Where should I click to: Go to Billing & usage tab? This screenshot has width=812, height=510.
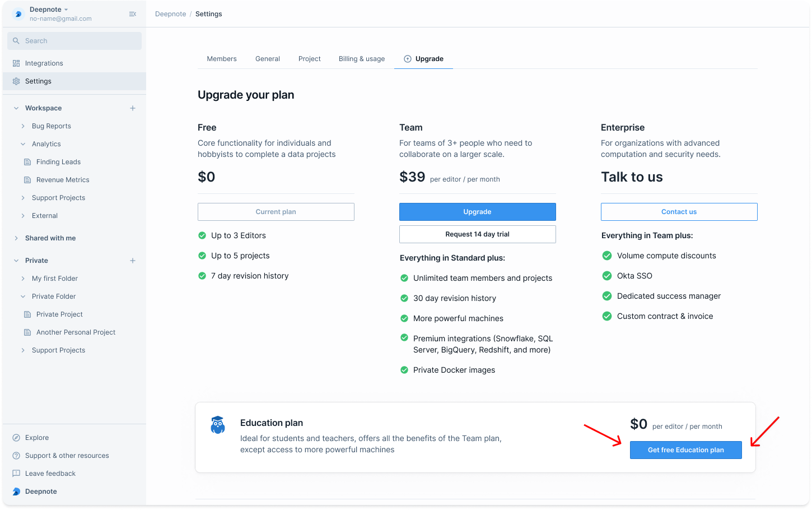tap(362, 59)
